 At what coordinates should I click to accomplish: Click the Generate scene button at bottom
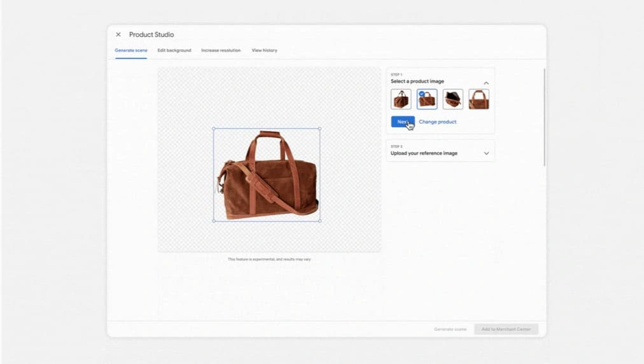click(450, 329)
